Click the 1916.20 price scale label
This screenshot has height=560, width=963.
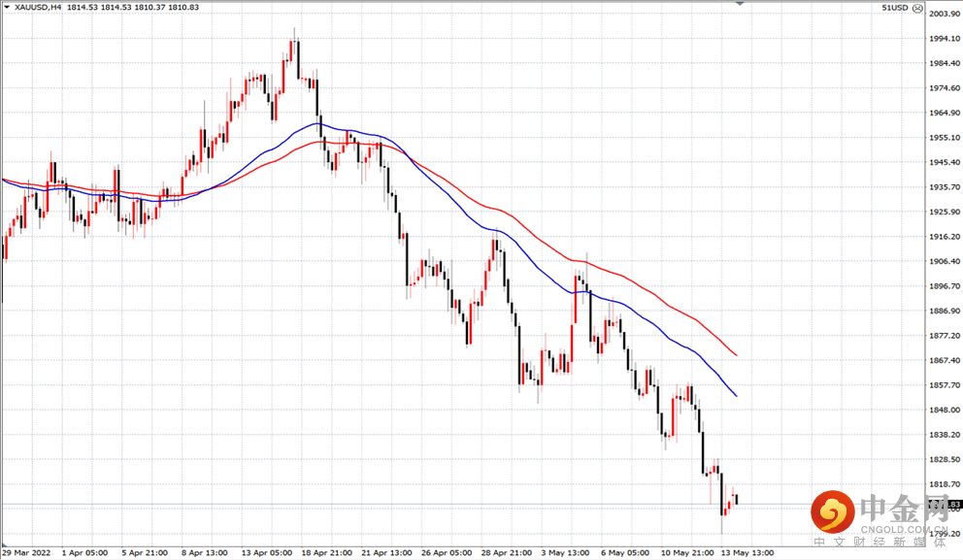click(x=945, y=237)
